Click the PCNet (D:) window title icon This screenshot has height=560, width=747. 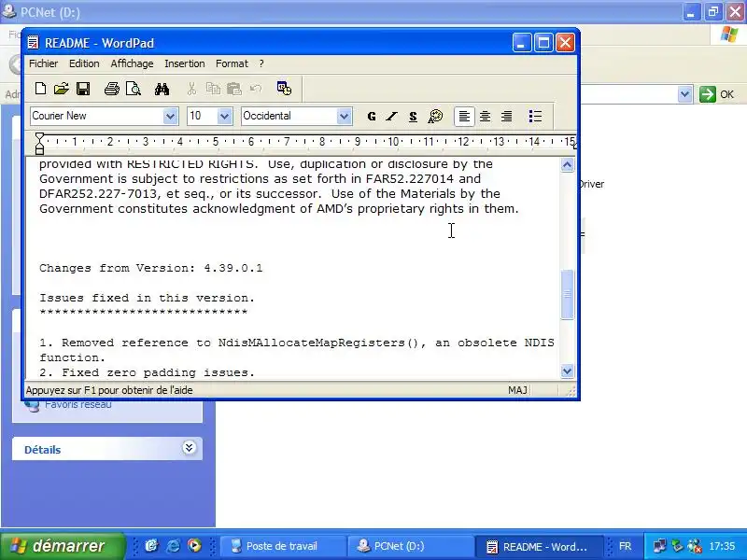(x=8, y=11)
